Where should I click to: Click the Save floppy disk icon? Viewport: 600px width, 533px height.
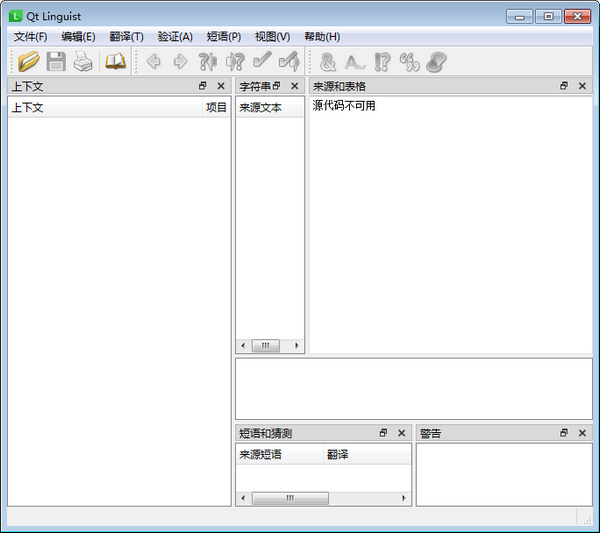pyautogui.click(x=56, y=61)
